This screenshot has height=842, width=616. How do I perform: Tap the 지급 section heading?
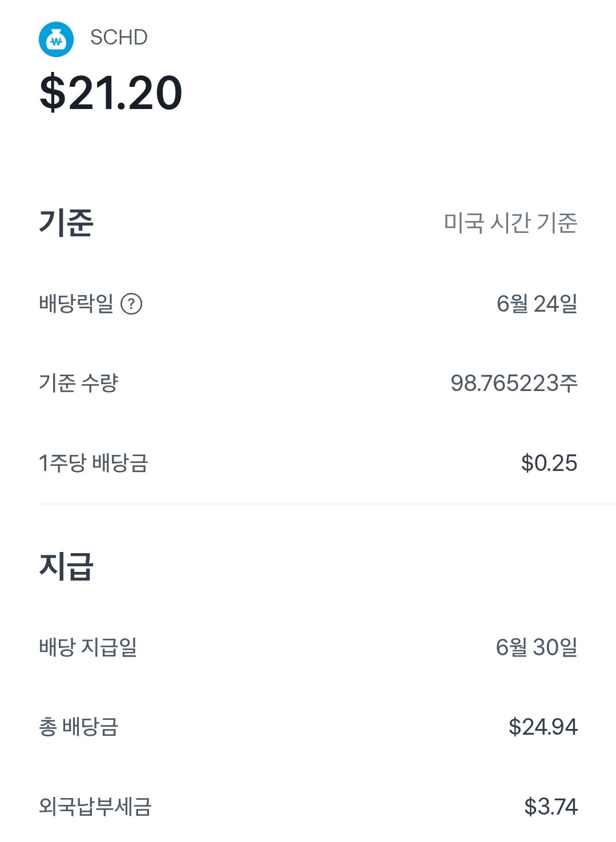click(x=66, y=566)
